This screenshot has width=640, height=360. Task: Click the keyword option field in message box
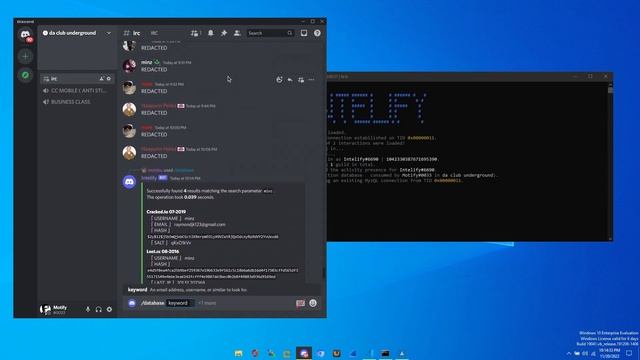tap(180, 303)
